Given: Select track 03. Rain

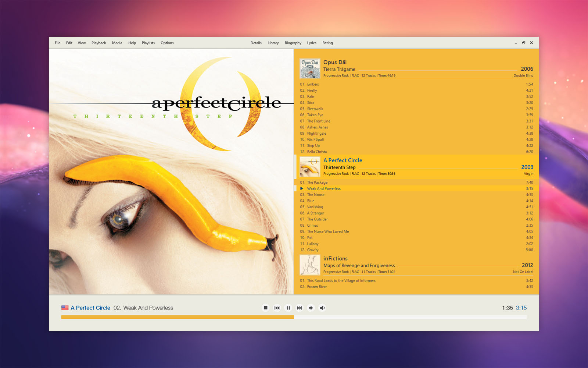Looking at the screenshot, I should (x=416, y=96).
